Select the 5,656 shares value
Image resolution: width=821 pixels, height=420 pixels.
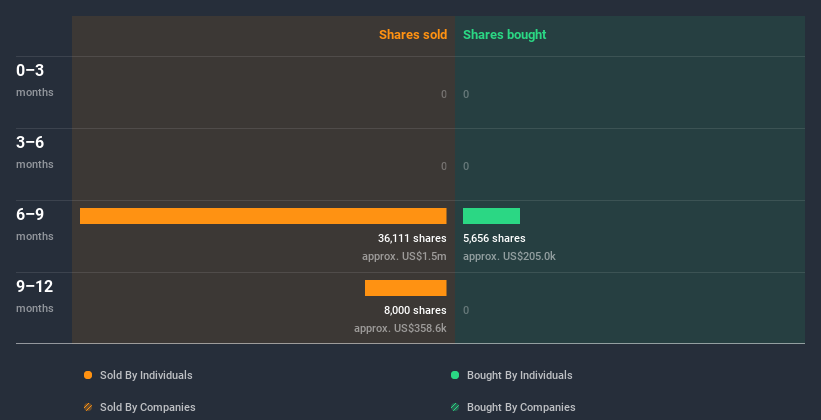point(494,238)
